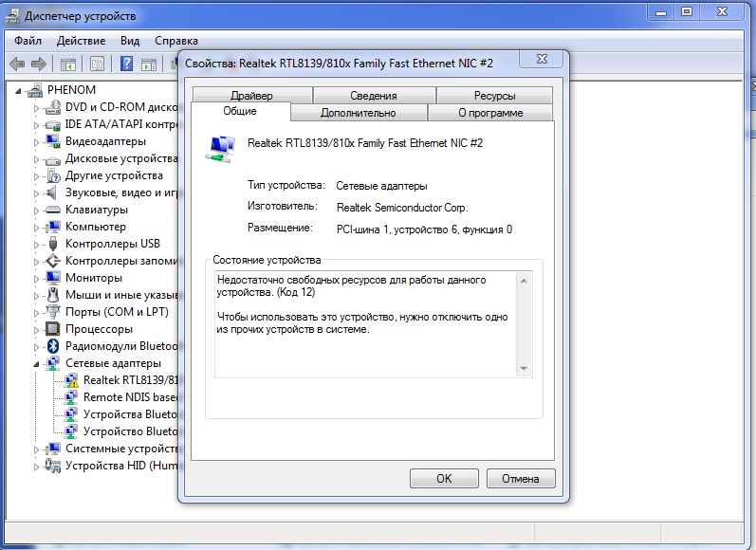Click the device status scrollbar down arrow
The image size is (756, 550).
click(524, 369)
